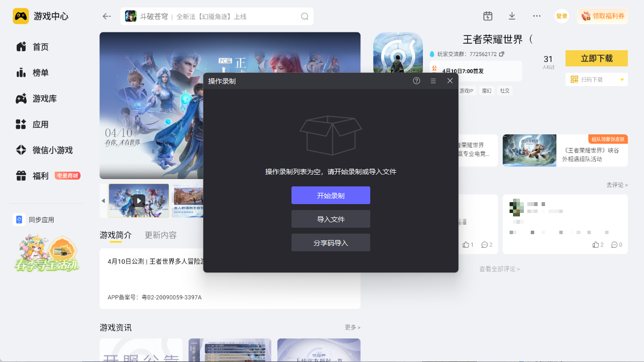Click the 同步应用 sync icon
The width and height of the screenshot is (644, 362).
click(x=19, y=219)
